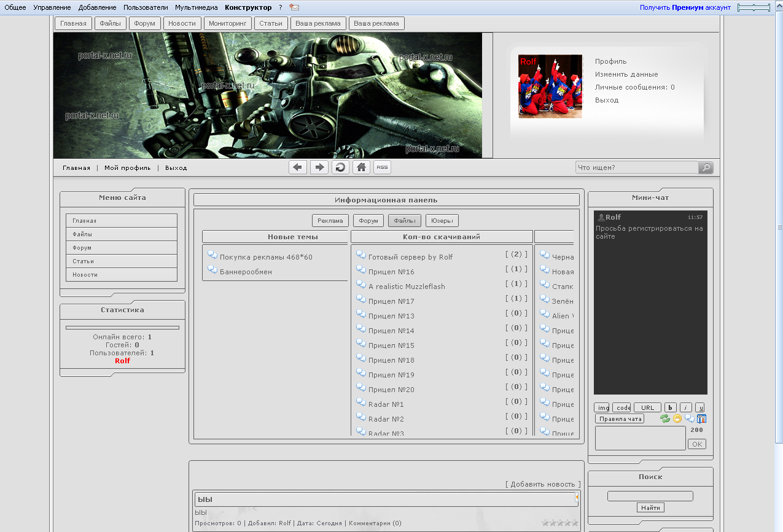Open the "Мультимедиа" admin menu

click(x=197, y=7)
